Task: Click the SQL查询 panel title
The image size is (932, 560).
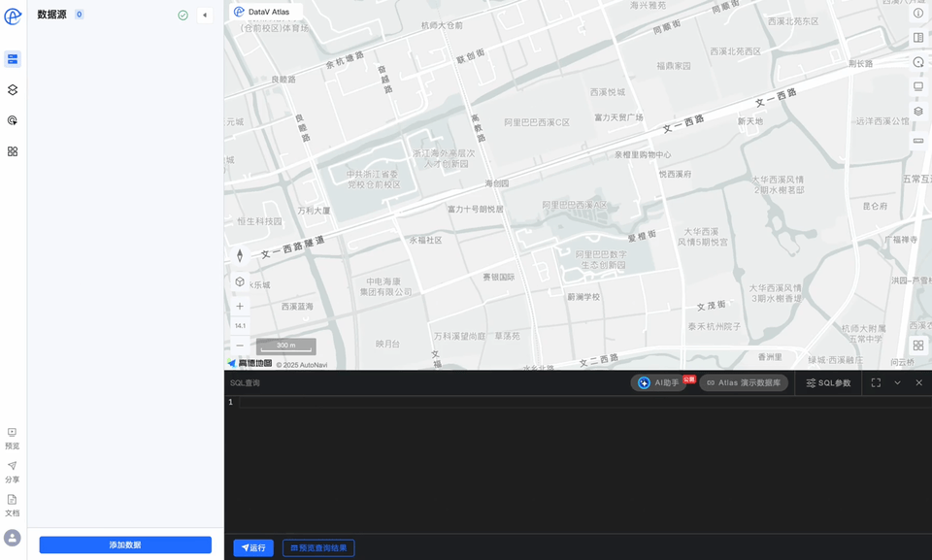Action: point(245,382)
